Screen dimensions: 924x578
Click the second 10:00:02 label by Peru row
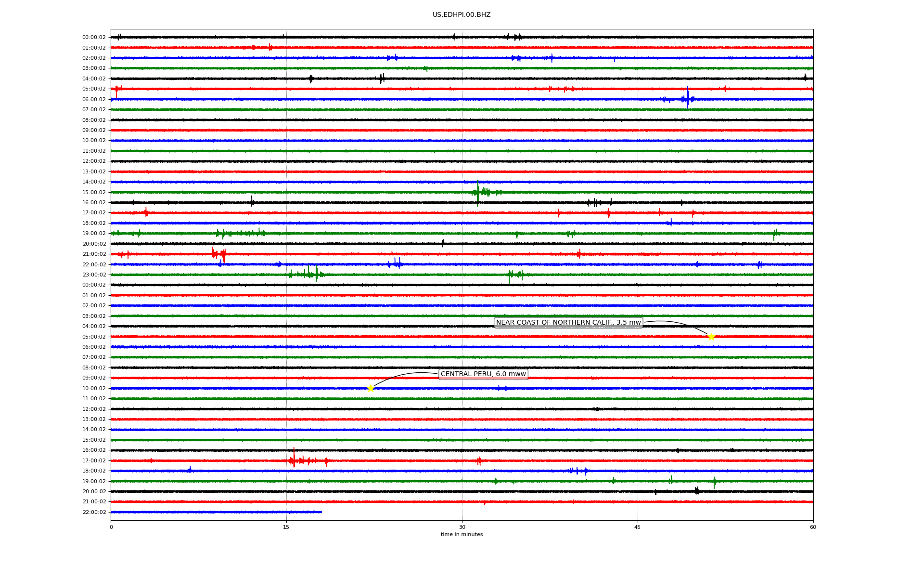(x=94, y=388)
